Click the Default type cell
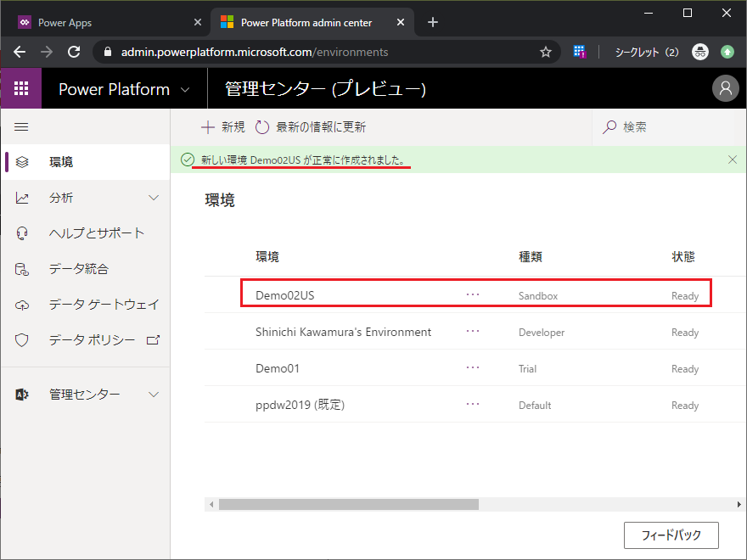Viewport: 747px width, 560px height. [x=535, y=406]
